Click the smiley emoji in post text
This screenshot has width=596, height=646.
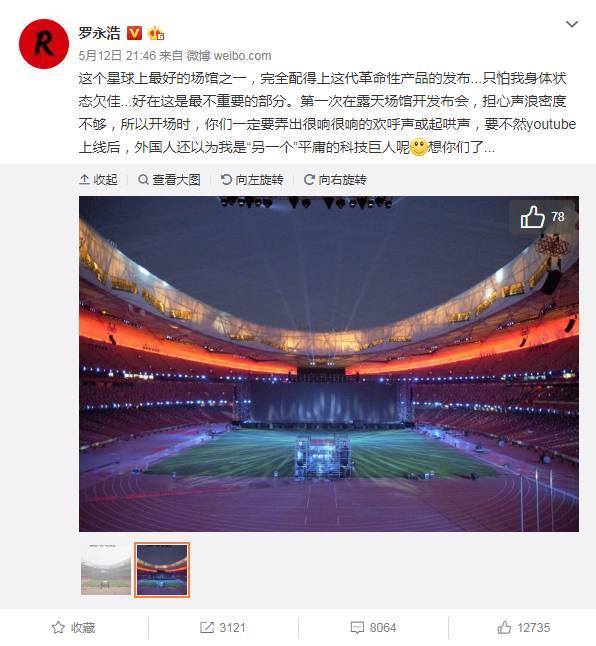418,147
